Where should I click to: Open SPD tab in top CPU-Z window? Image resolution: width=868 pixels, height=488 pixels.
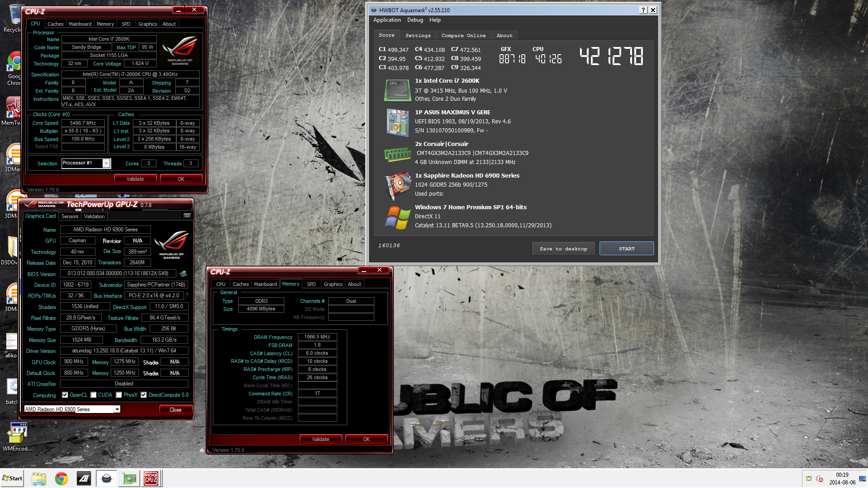126,24
